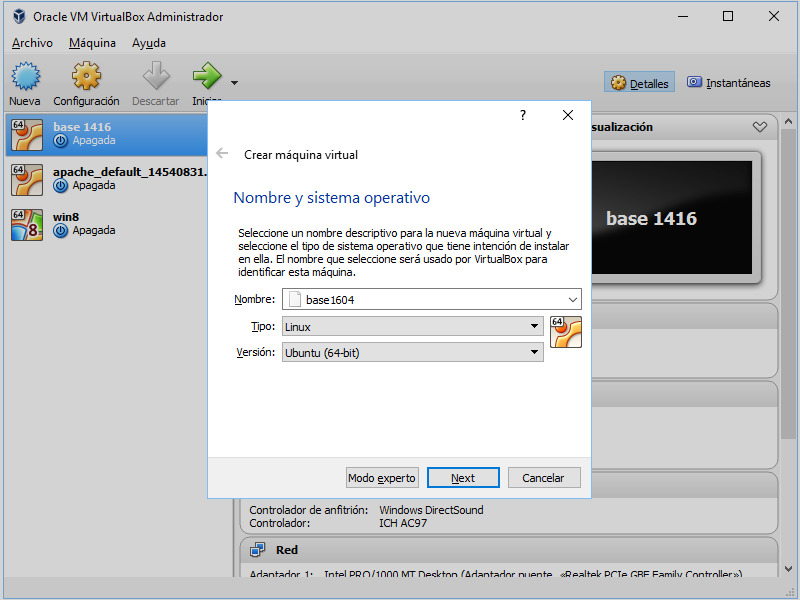The width and height of the screenshot is (800, 600).
Task: Click power state icon of win8
Action: (x=60, y=231)
